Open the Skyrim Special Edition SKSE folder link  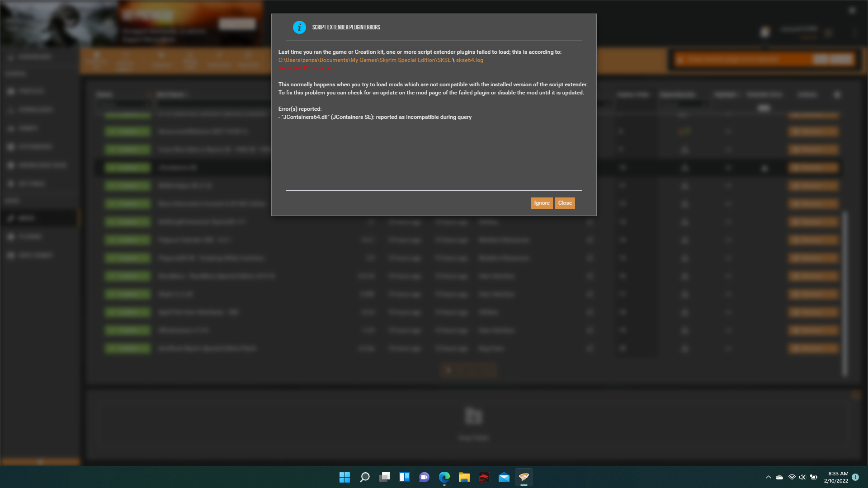point(364,60)
